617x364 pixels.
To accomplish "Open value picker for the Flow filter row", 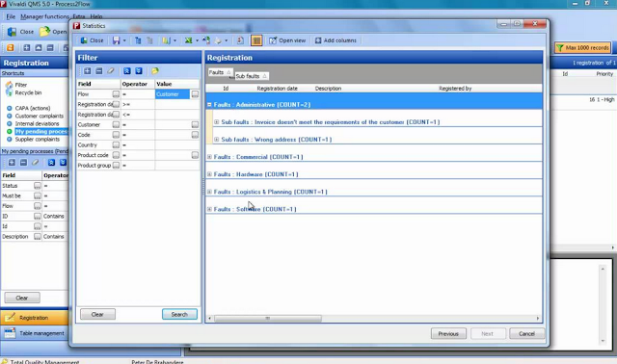I will coord(195,94).
